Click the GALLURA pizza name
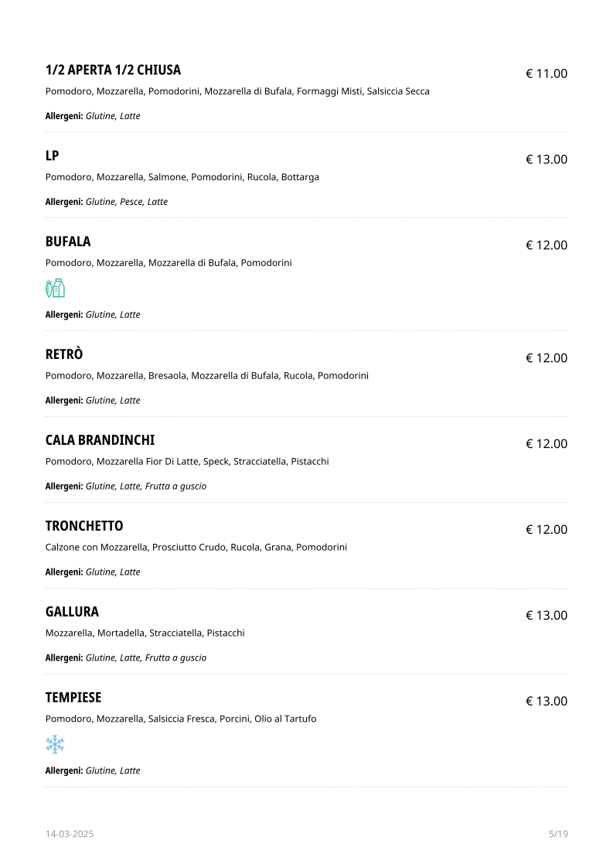This screenshot has width=613, height=868. 72,612
